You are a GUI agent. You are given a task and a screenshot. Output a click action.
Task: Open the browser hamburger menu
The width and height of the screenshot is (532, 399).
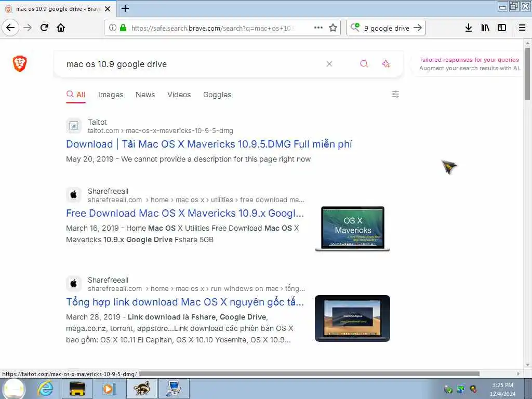click(522, 28)
